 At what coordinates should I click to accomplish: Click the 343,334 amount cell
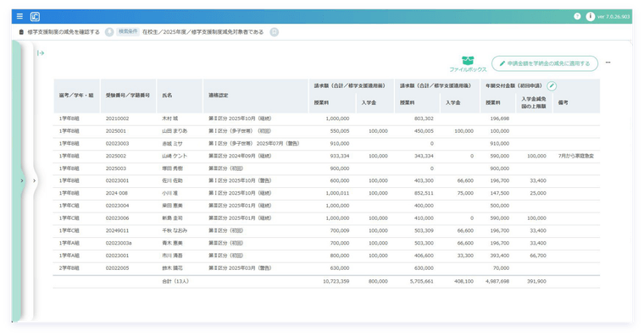(x=424, y=156)
